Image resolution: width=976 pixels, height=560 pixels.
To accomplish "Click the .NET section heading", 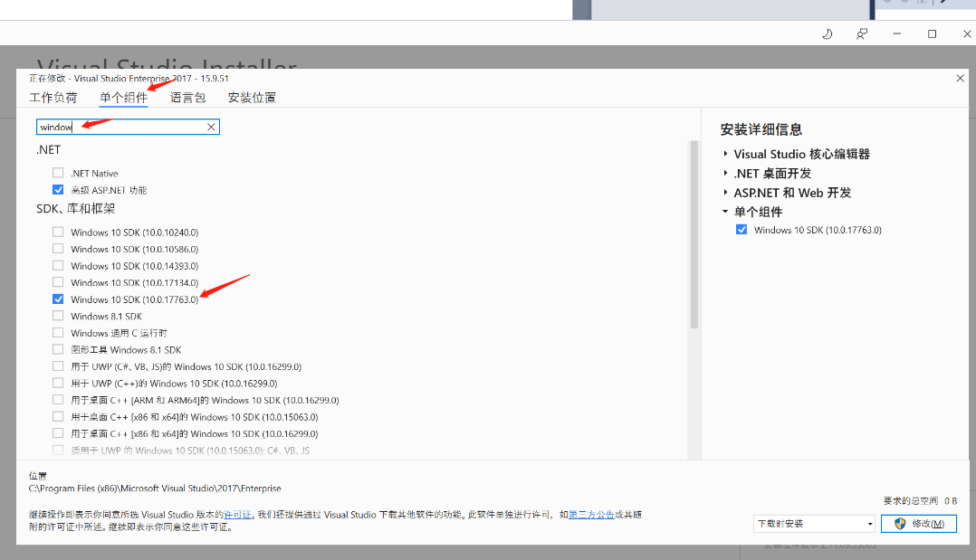I will [49, 150].
